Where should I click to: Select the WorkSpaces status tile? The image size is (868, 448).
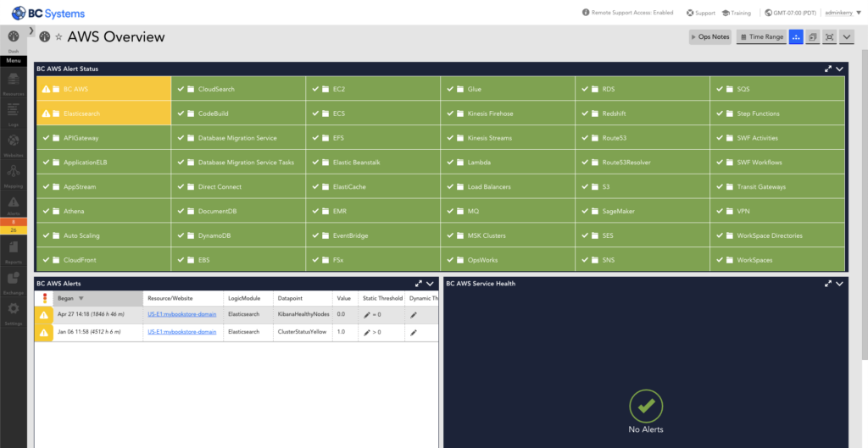777,260
